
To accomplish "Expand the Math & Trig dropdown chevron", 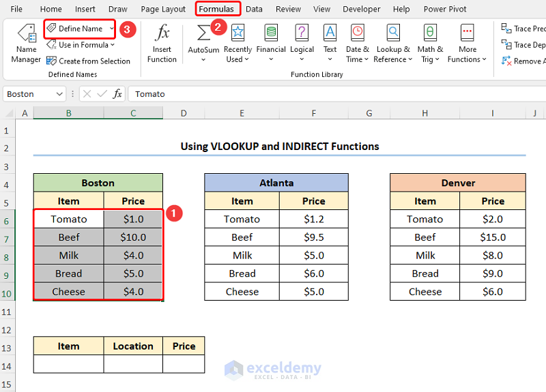I will pos(437,59).
